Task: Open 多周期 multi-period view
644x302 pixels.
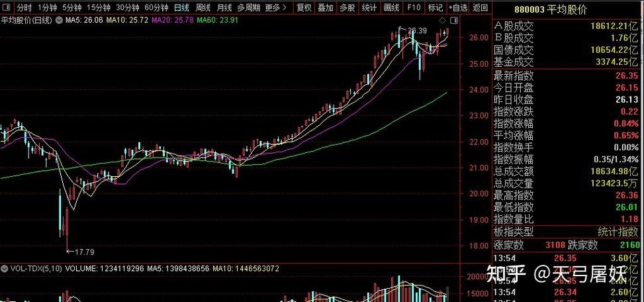Action: click(248, 8)
